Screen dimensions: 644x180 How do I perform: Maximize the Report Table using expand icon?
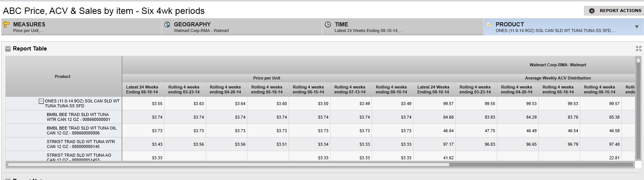click(638, 49)
